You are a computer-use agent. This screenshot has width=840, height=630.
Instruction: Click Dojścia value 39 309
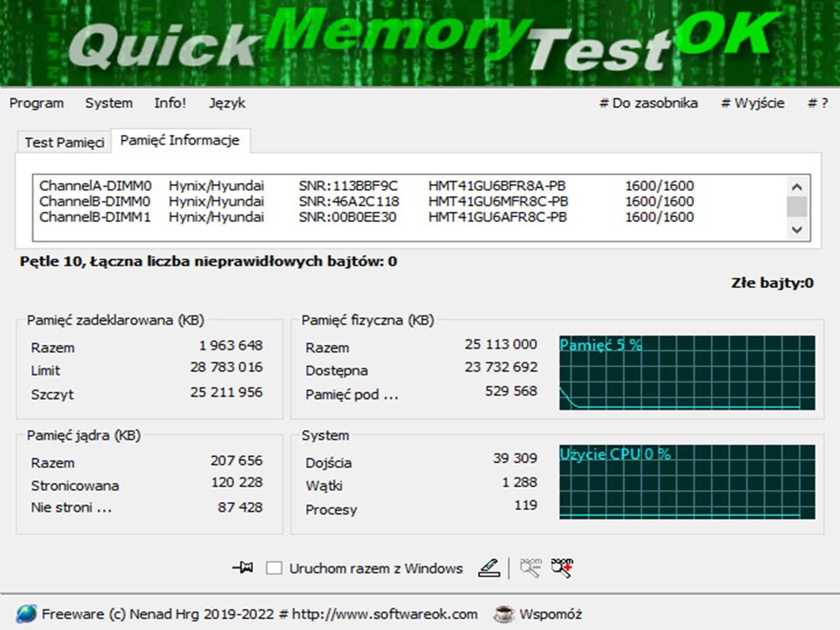pyautogui.click(x=515, y=458)
